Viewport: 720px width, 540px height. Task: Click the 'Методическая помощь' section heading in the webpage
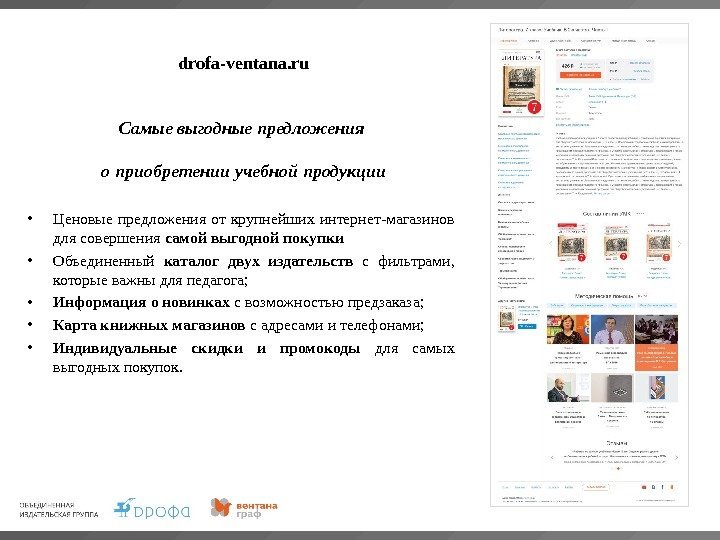(604, 296)
